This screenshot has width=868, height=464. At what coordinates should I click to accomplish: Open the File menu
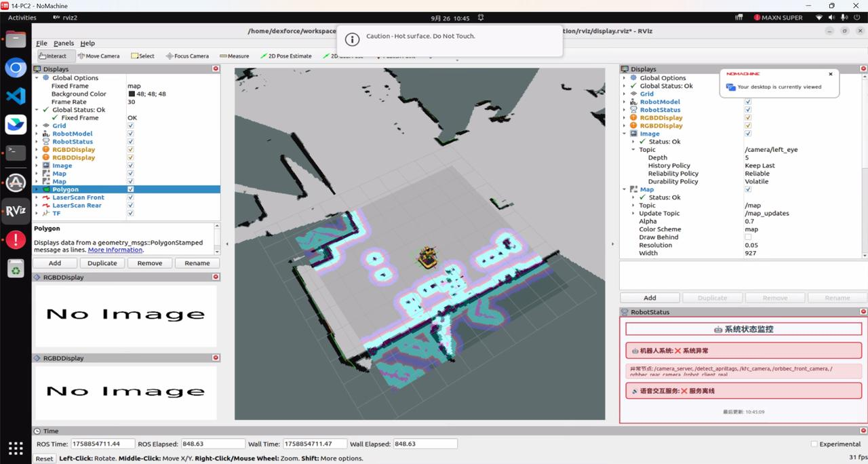point(41,43)
